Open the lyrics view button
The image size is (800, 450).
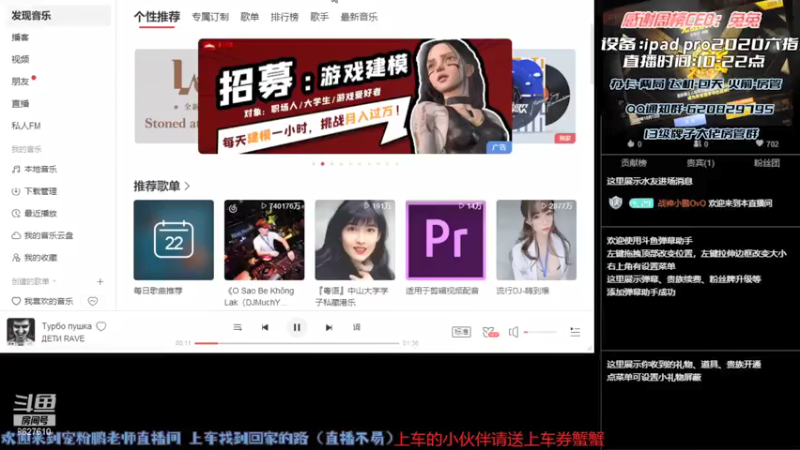click(357, 327)
